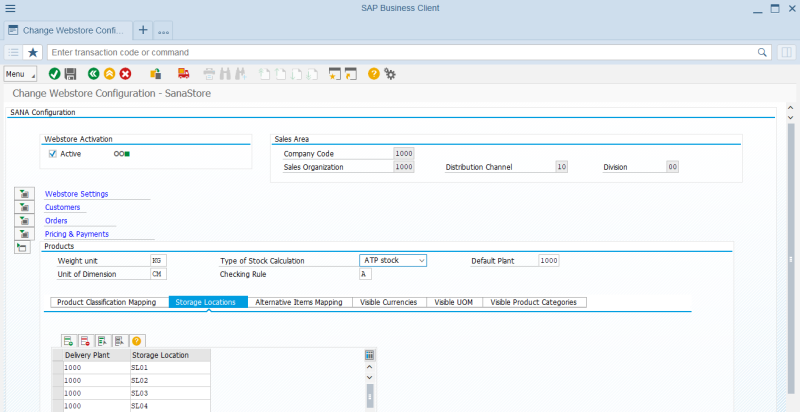Open the Visible UOM tab

(455, 302)
